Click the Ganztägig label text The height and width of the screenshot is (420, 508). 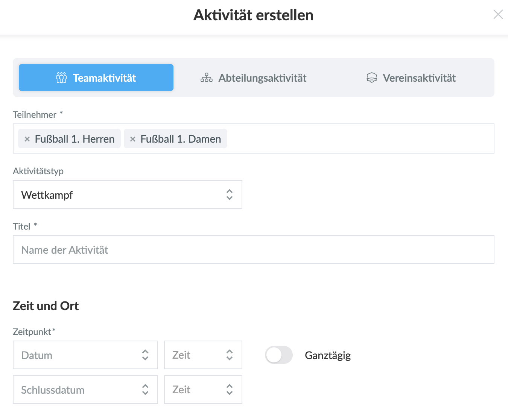(328, 355)
